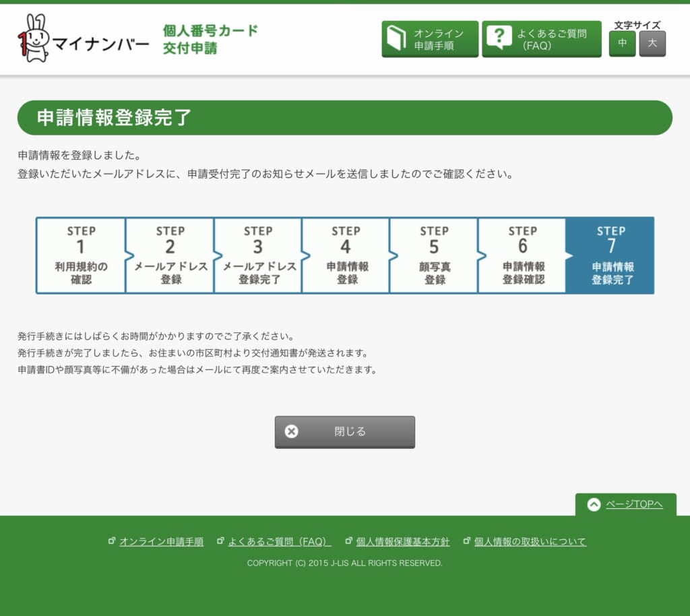Select STEP 1 利用規約の確認 in progress bar

81,255
